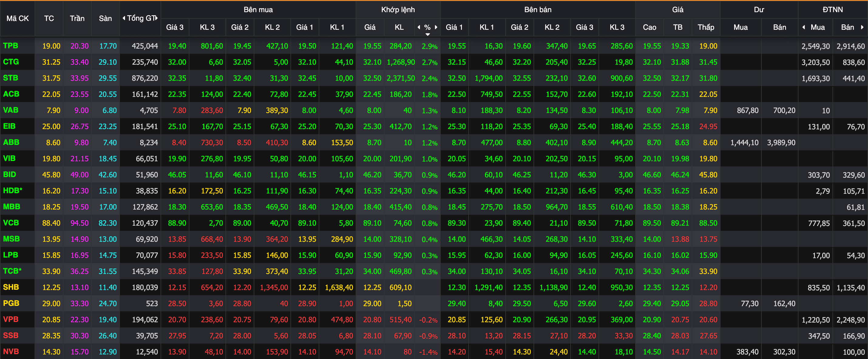The height and width of the screenshot is (359, 868).
Task: Open the BID ticker symbol
Action: [9, 175]
